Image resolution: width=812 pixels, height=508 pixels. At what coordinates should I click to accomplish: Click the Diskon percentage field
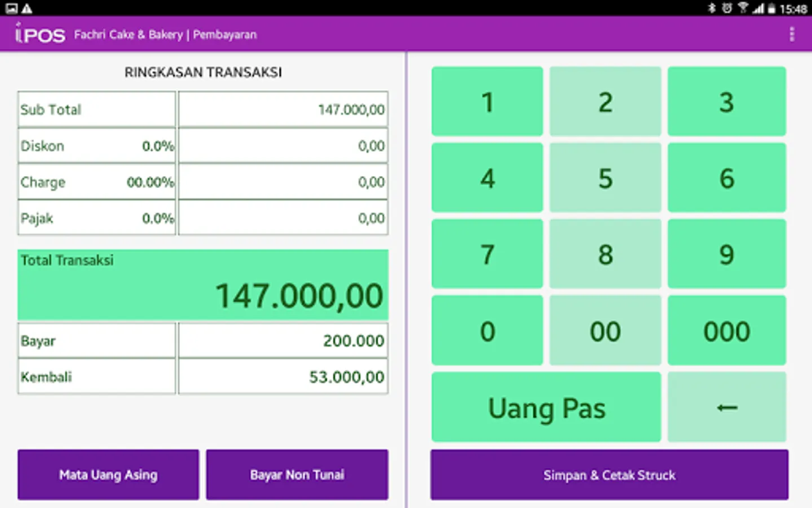coord(96,145)
